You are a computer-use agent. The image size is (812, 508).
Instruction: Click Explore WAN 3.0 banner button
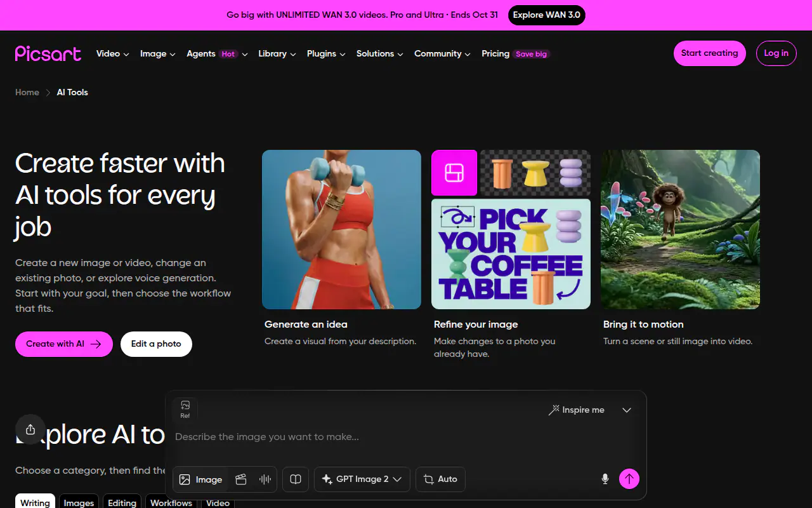[x=546, y=15]
